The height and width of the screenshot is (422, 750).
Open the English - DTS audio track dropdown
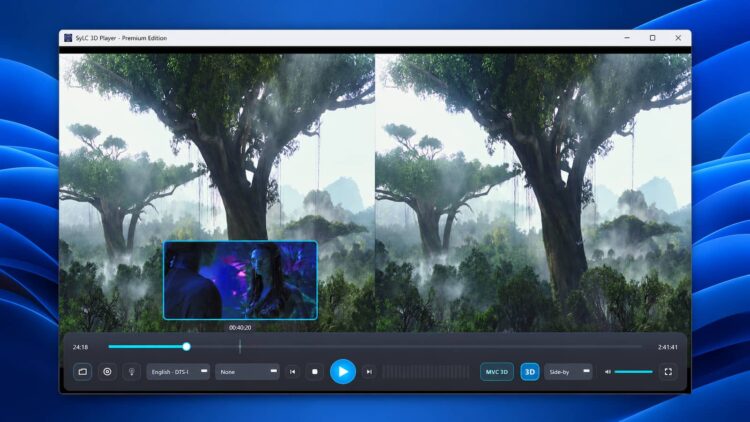[177, 372]
